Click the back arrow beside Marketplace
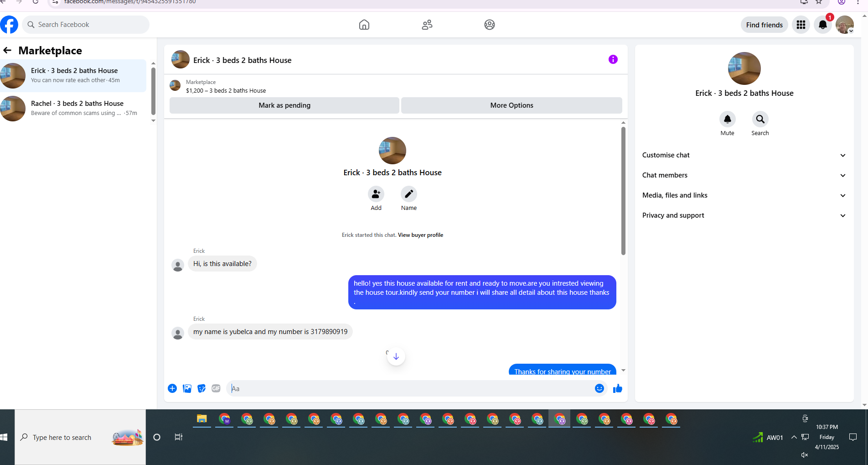The image size is (868, 465). (7, 50)
